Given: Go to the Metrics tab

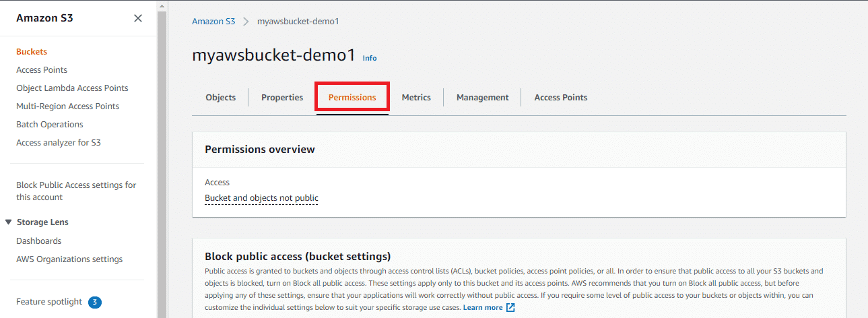Looking at the screenshot, I should [x=416, y=98].
